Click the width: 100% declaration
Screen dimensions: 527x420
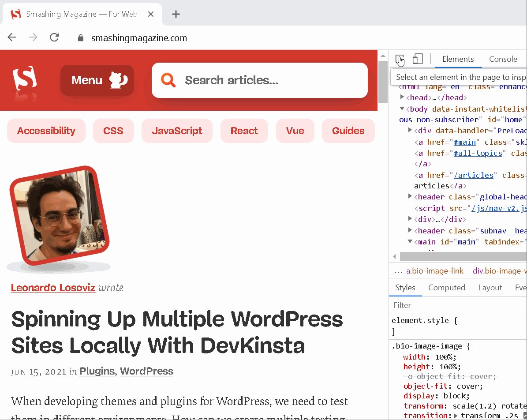coord(430,357)
